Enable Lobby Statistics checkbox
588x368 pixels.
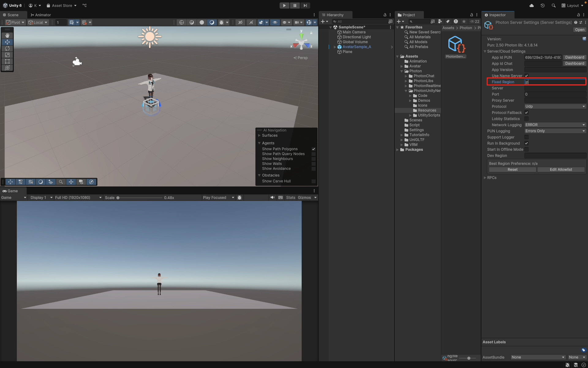point(526,119)
